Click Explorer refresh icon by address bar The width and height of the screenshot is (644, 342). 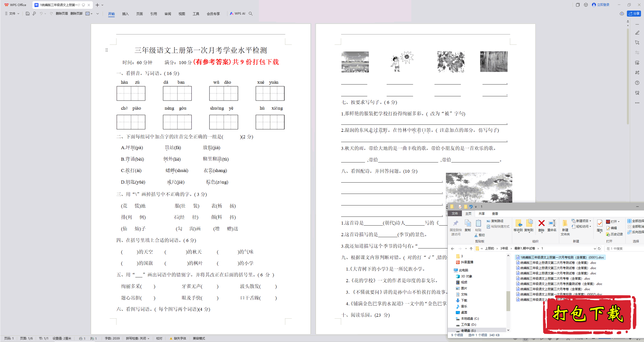tap(599, 248)
